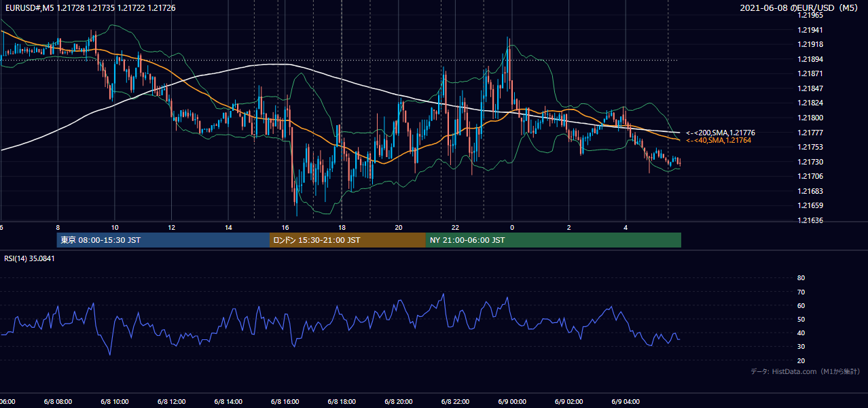Click the 6/8 18:00 date axis label

pyautogui.click(x=342, y=402)
